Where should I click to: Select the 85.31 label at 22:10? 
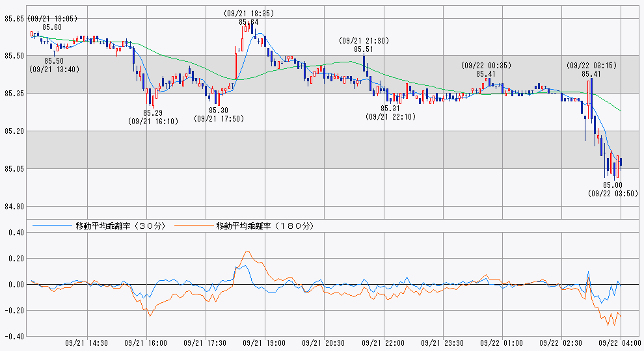(x=390, y=109)
